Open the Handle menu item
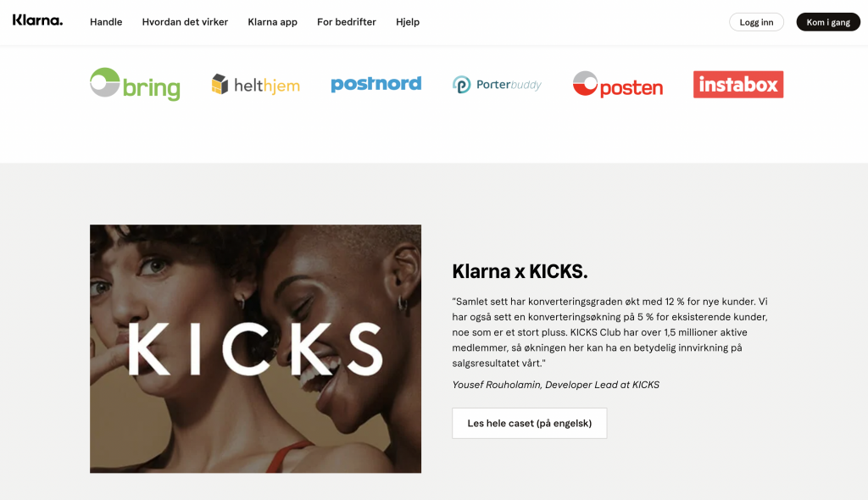Image resolution: width=868 pixels, height=500 pixels. (x=106, y=22)
